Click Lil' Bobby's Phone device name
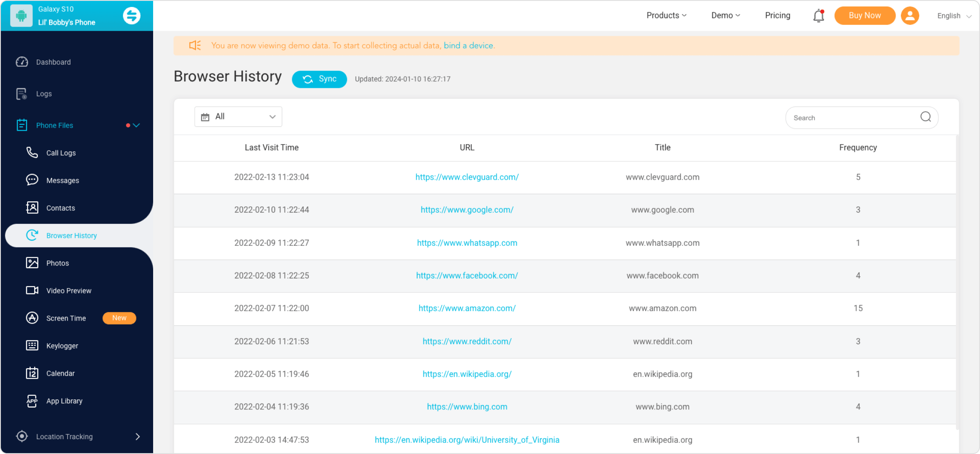Screen dimensions: 980x454 click(x=66, y=22)
